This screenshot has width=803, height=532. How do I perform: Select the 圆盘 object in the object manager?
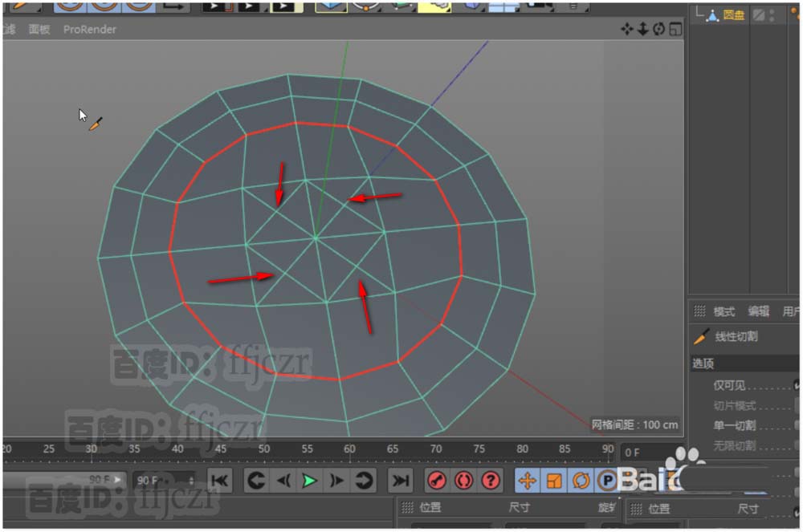click(x=733, y=14)
